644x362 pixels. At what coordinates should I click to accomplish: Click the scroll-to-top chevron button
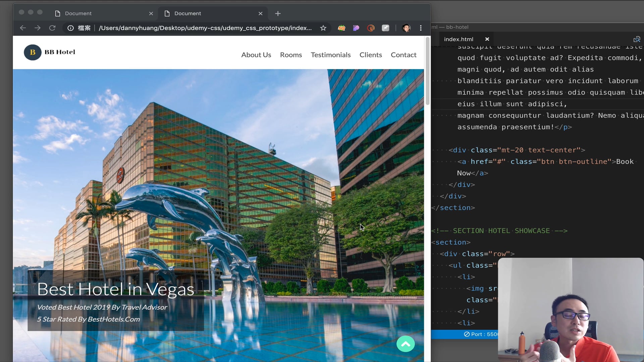(406, 344)
